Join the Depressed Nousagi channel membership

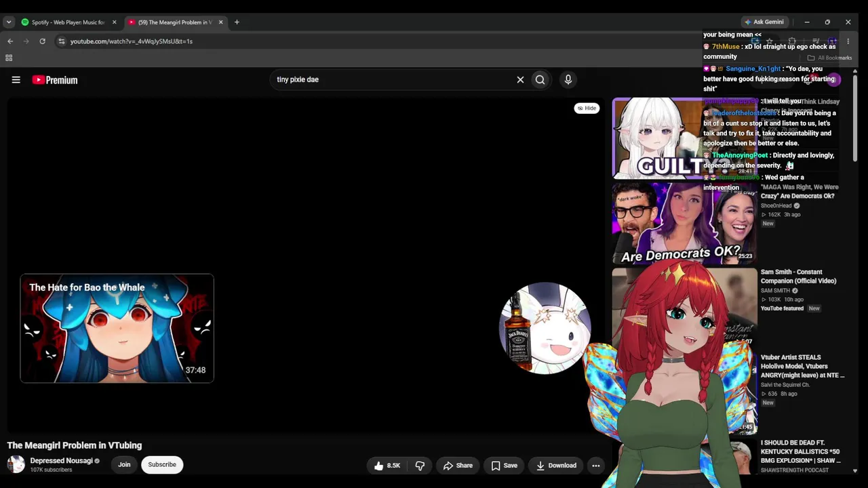coord(124,465)
